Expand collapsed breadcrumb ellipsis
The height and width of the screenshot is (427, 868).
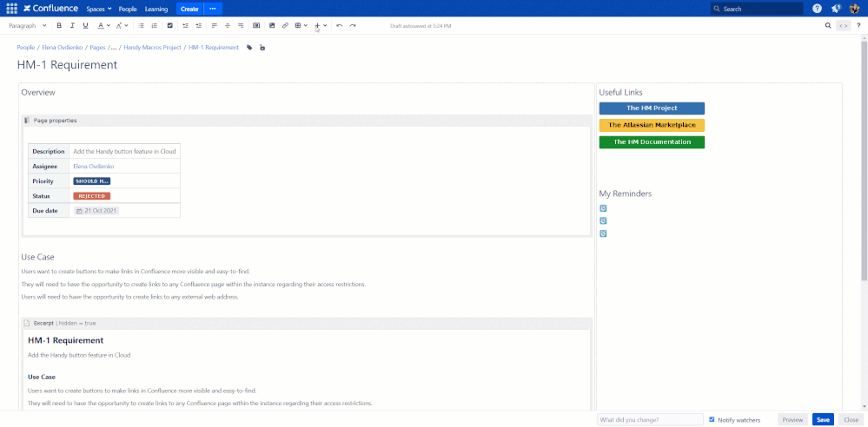[114, 48]
